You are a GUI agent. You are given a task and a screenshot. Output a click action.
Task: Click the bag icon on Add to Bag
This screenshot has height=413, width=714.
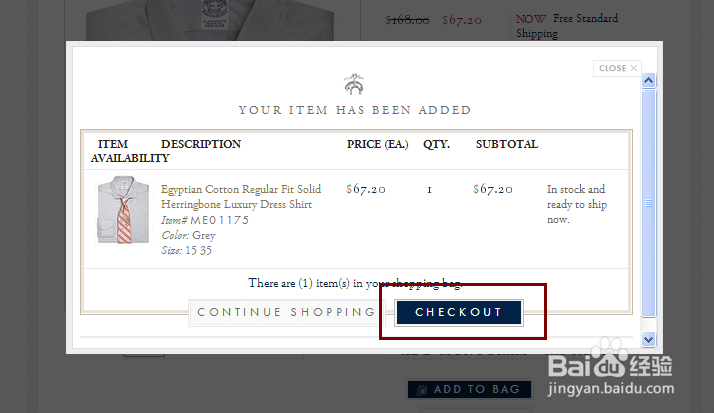(422, 389)
